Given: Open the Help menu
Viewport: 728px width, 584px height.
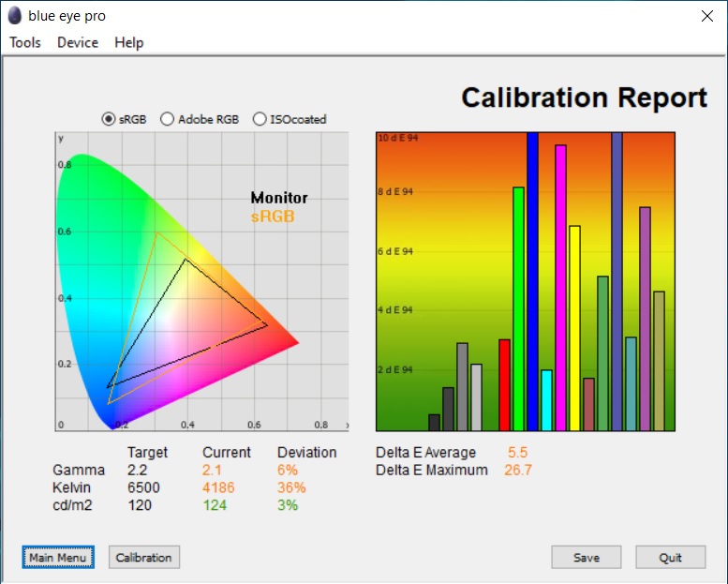Looking at the screenshot, I should pyautogui.click(x=129, y=42).
